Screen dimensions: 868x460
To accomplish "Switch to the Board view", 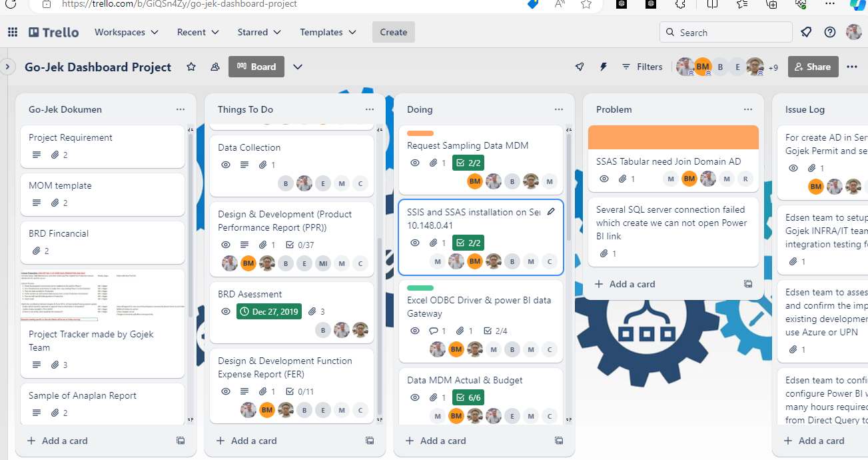I will click(x=256, y=67).
